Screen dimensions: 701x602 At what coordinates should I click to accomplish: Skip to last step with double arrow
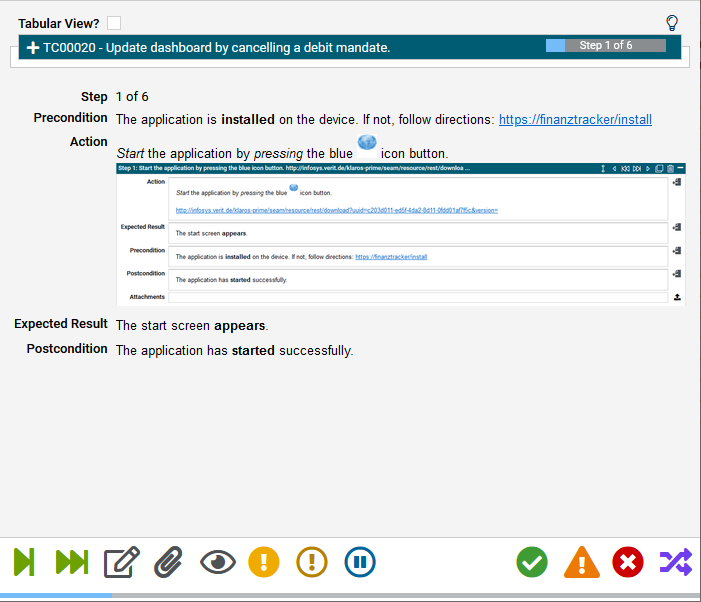point(72,562)
